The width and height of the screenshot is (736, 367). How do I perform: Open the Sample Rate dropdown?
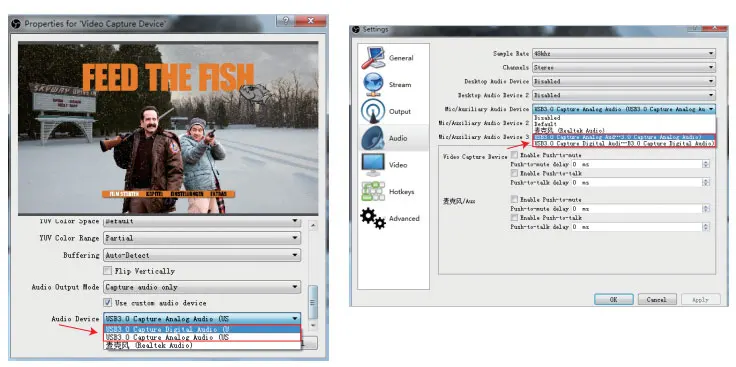tap(624, 54)
